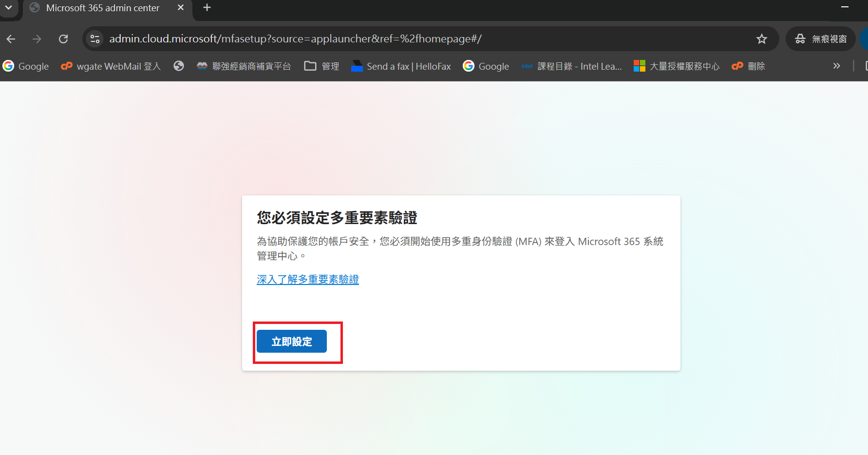
Task: Open the 大量授權服務中心 bookmark
Action: 676,66
